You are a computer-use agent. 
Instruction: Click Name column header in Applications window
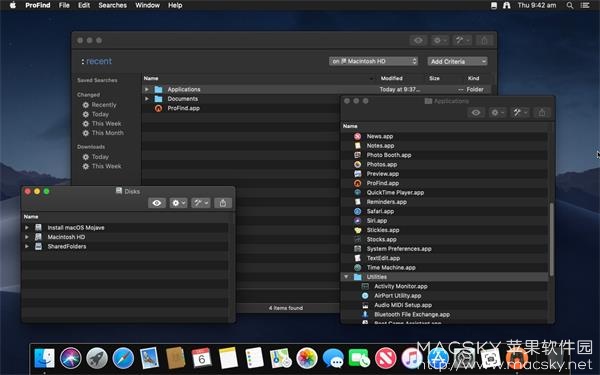350,126
